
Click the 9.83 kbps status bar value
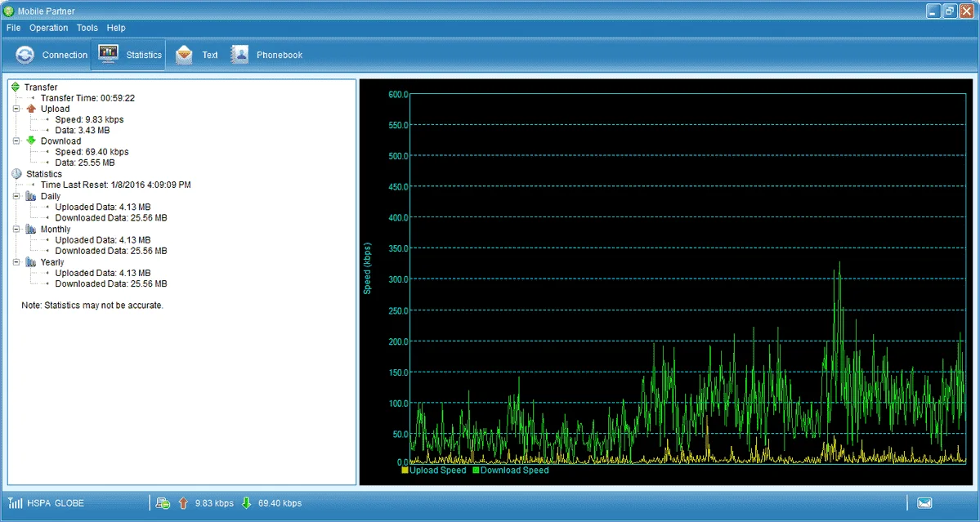tap(214, 503)
